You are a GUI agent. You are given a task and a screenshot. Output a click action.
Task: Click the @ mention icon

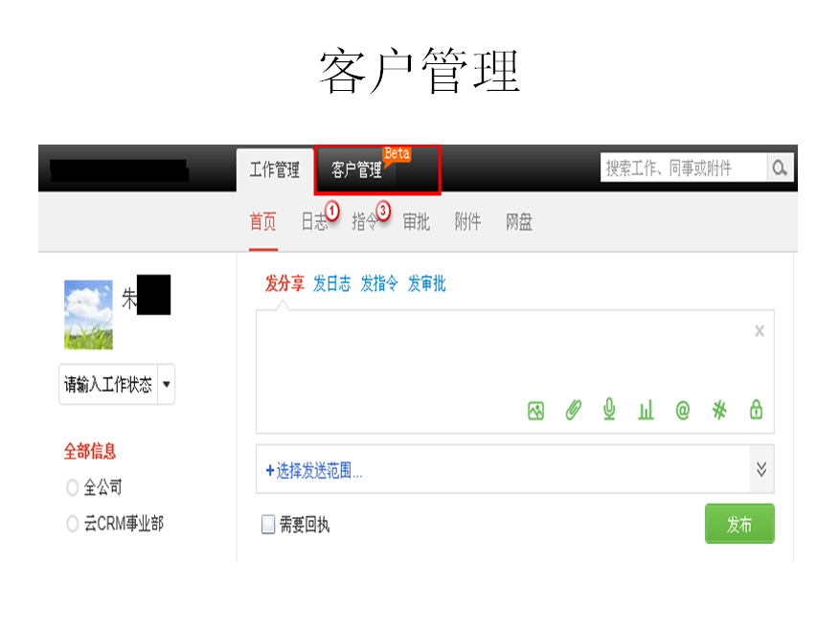pos(681,410)
